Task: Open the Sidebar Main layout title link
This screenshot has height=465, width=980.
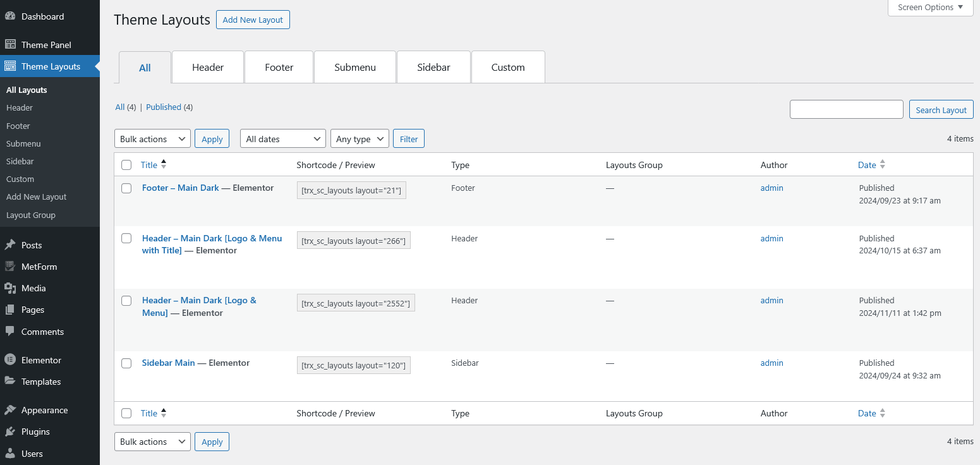Action: click(x=168, y=363)
